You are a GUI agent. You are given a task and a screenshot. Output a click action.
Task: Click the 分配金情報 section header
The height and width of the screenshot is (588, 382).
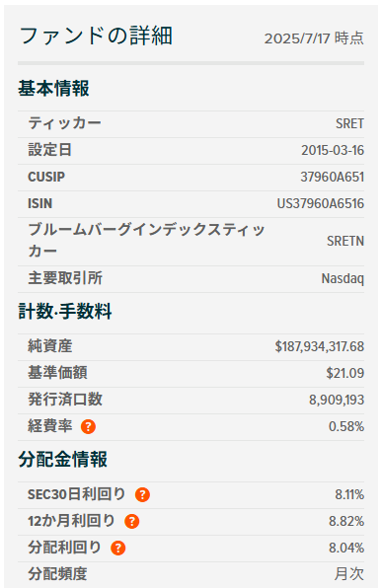pos(62,460)
